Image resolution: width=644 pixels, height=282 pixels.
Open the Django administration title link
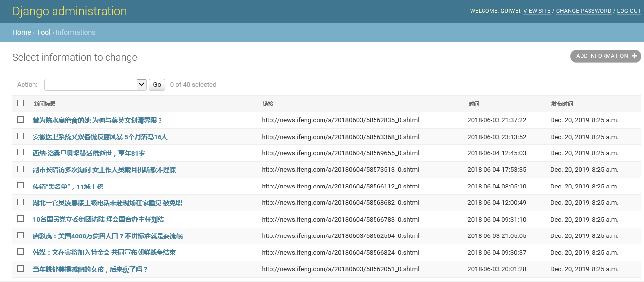pos(70,11)
